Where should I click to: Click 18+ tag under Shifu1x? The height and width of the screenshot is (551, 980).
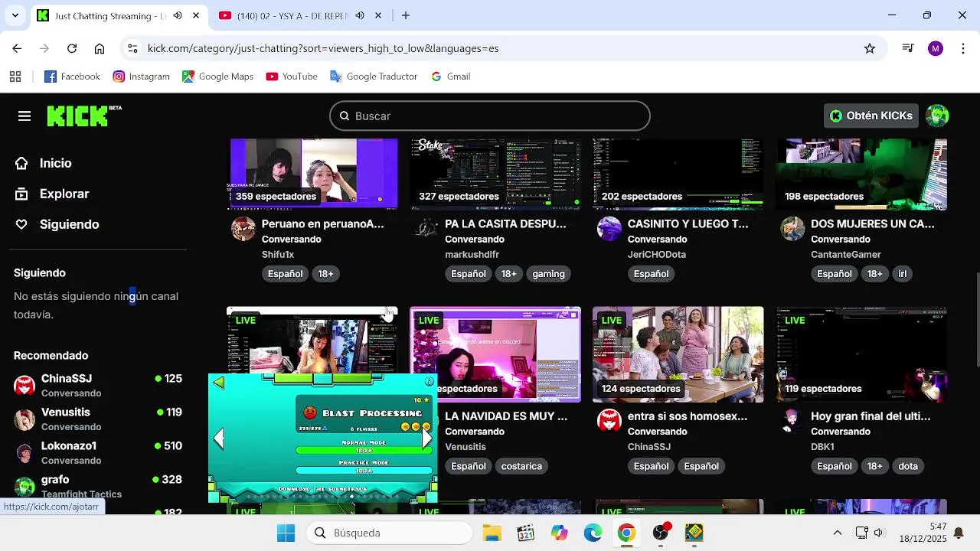tap(325, 274)
